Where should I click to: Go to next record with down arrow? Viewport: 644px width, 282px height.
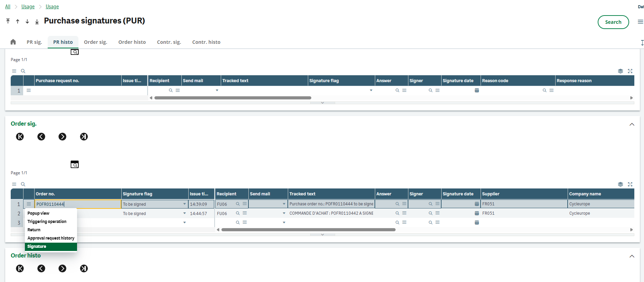coord(27,21)
